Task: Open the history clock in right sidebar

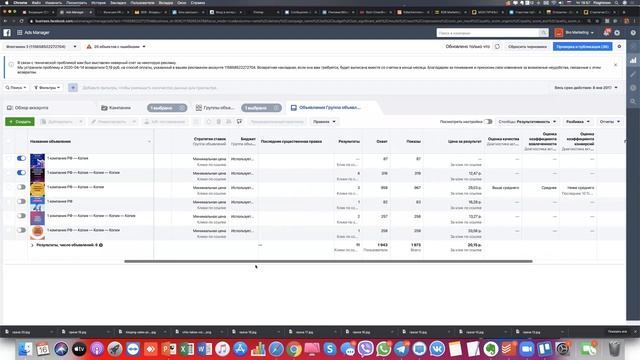Action: pos(633,88)
